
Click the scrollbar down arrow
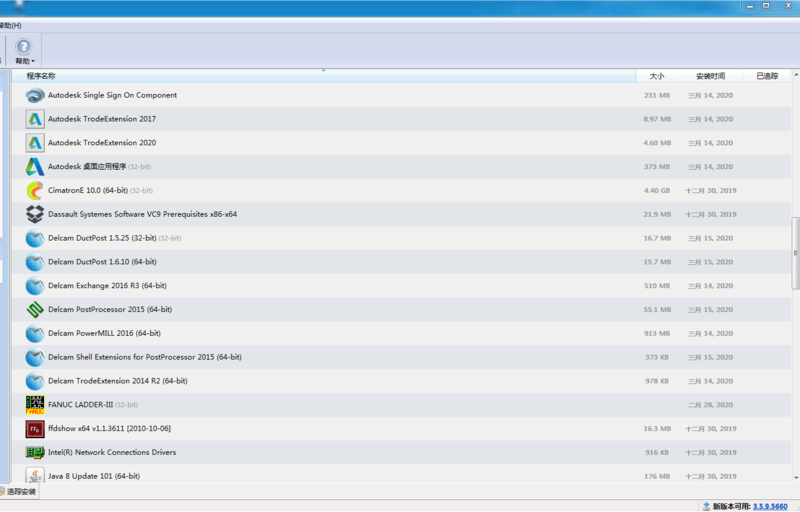[x=795, y=478]
